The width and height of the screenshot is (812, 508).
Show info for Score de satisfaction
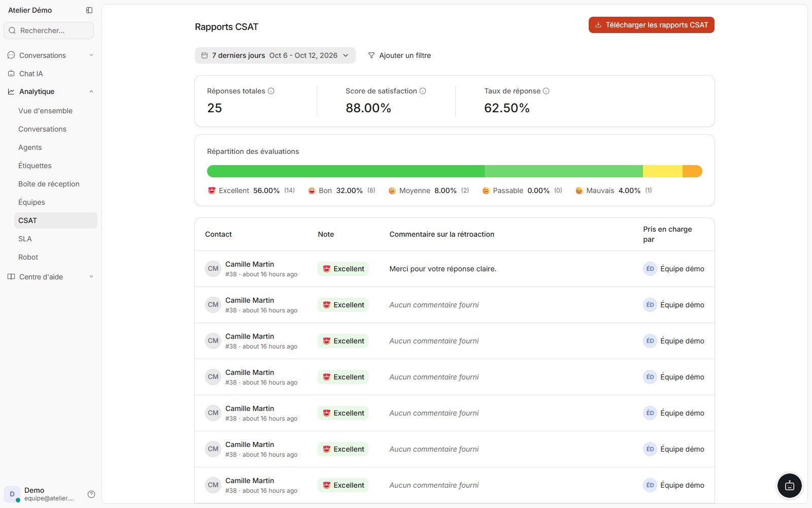click(423, 91)
